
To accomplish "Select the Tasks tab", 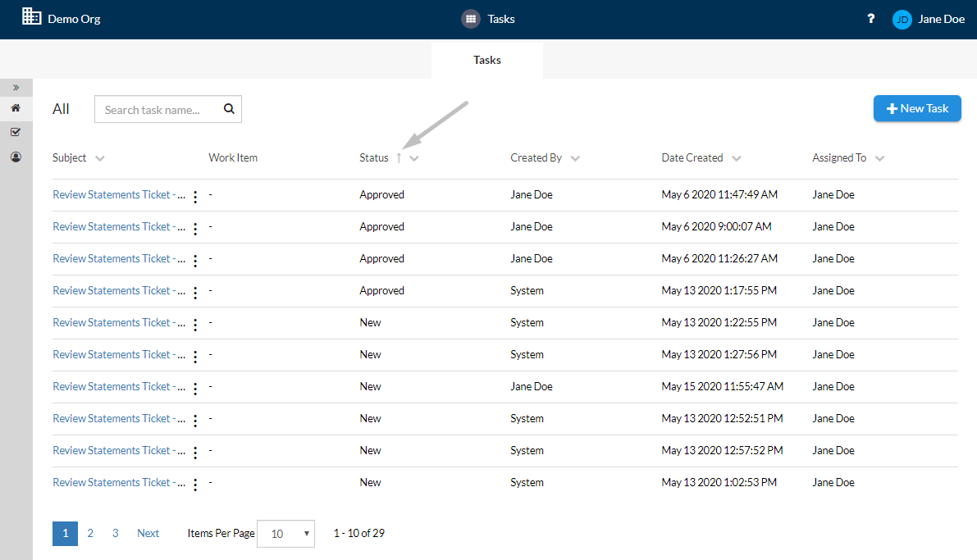I will [486, 60].
